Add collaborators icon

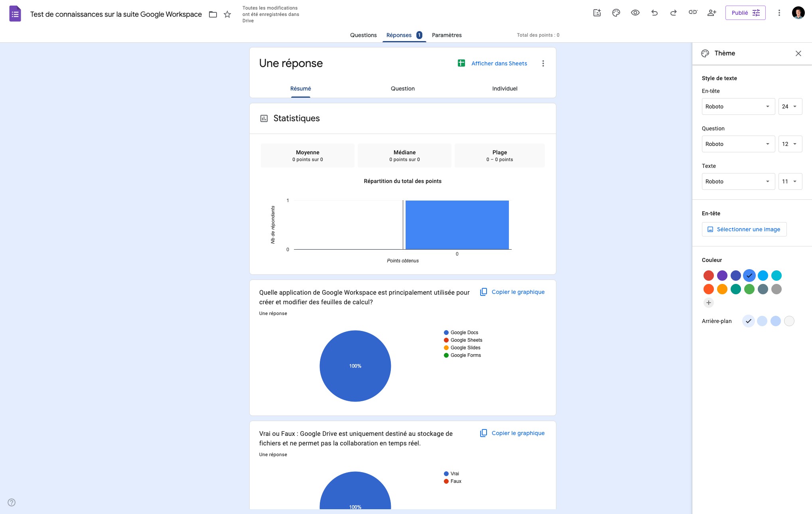712,13
